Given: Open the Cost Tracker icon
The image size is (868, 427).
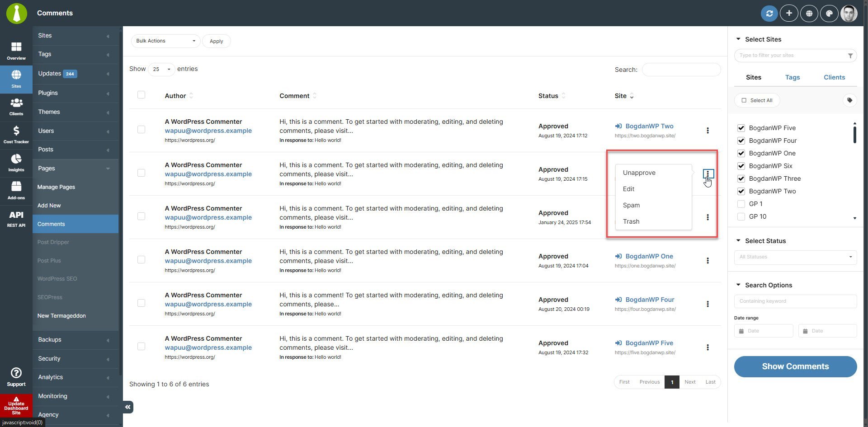Looking at the screenshot, I should pos(16,135).
